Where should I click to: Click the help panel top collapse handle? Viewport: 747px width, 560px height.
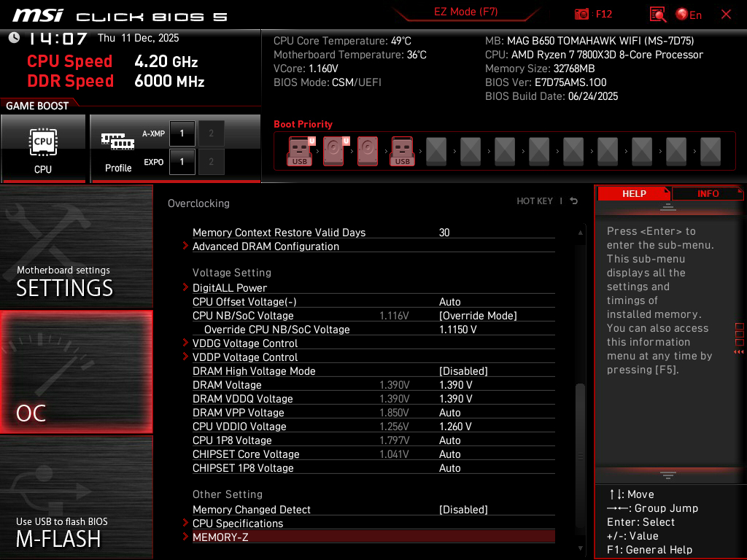tap(668, 206)
